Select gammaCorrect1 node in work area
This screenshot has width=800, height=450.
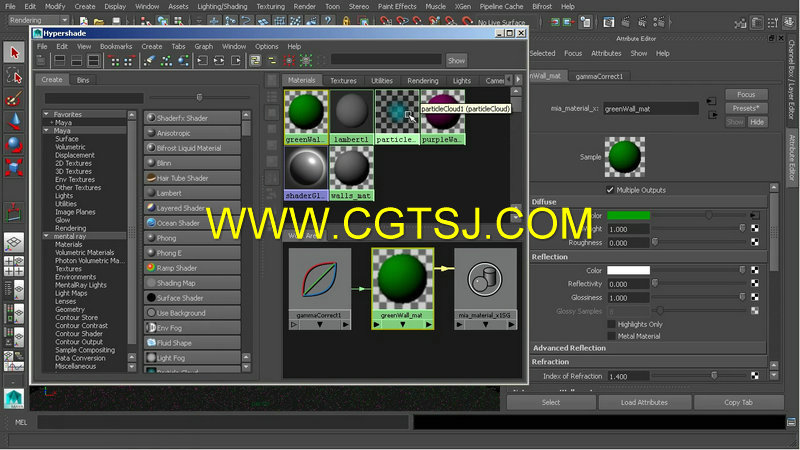tap(320, 288)
